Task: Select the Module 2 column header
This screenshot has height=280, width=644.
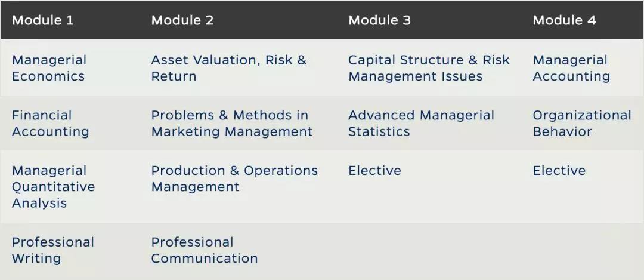Action: point(182,20)
